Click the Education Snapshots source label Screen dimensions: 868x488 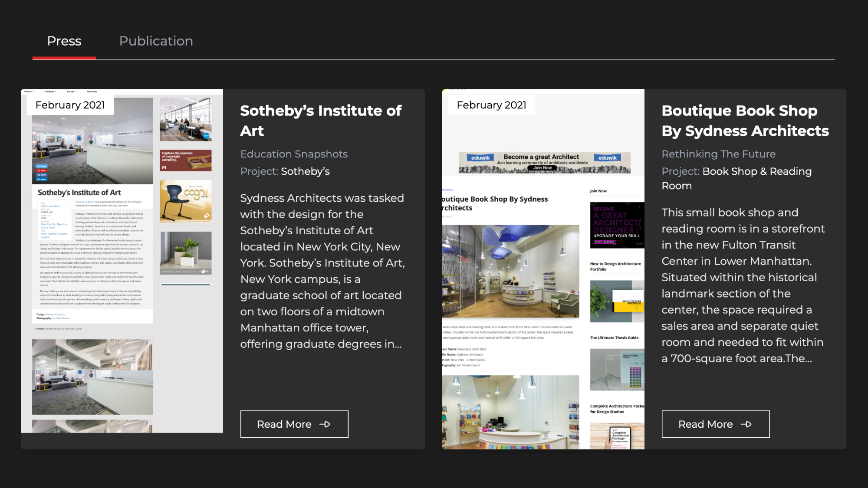294,154
